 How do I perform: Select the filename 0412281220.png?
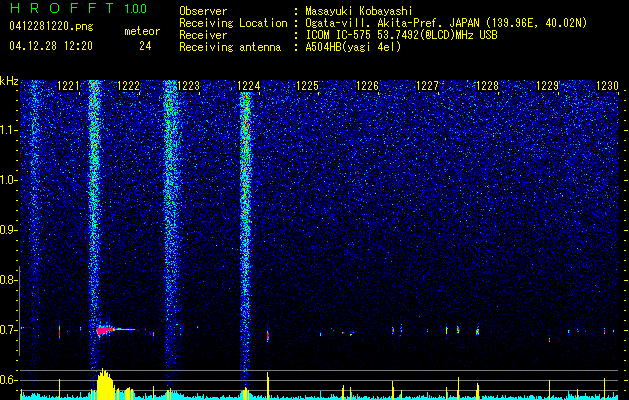tap(51, 27)
